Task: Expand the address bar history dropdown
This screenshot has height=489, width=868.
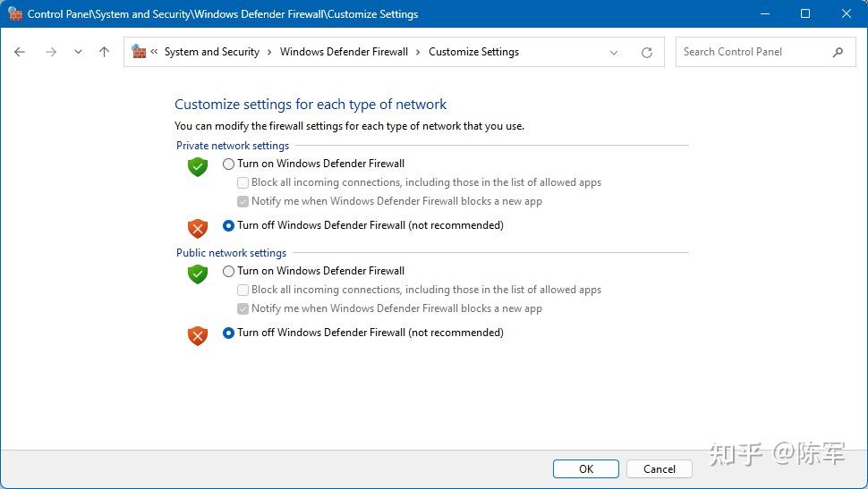Action: 614,53
